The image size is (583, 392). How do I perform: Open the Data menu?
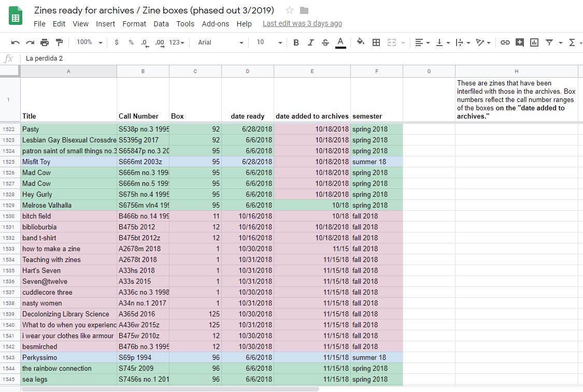click(x=161, y=24)
